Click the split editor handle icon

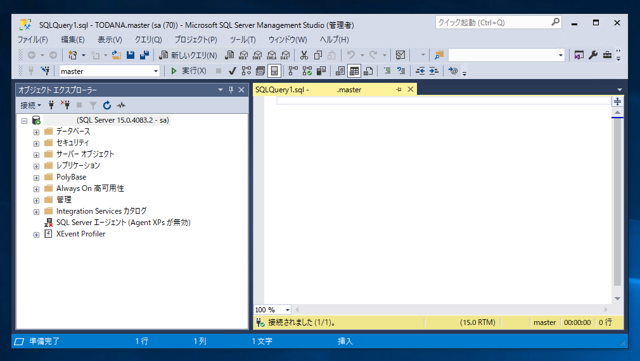[617, 101]
